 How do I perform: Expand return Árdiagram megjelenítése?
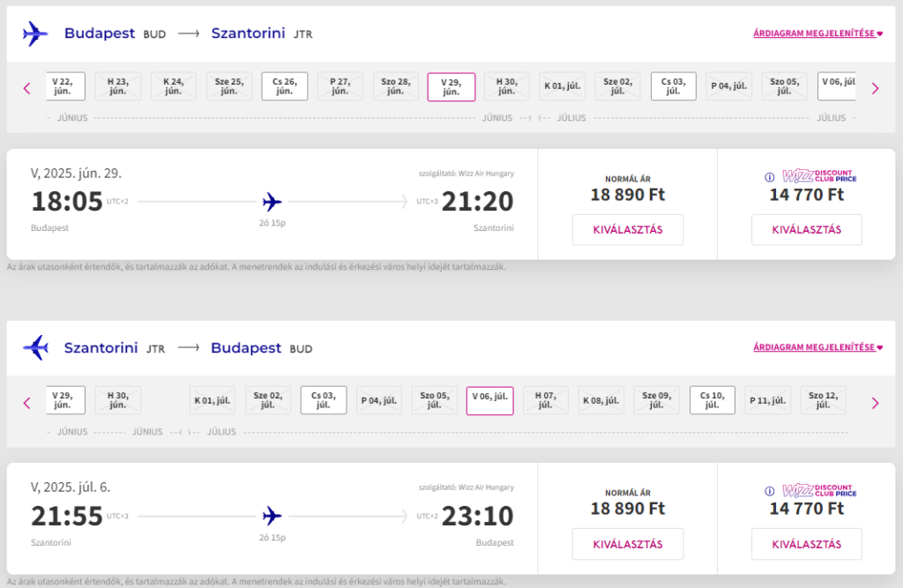(817, 347)
